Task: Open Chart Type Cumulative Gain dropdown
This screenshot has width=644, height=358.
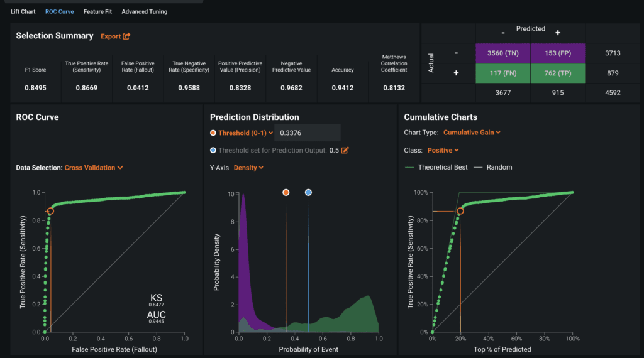Action: click(x=472, y=133)
